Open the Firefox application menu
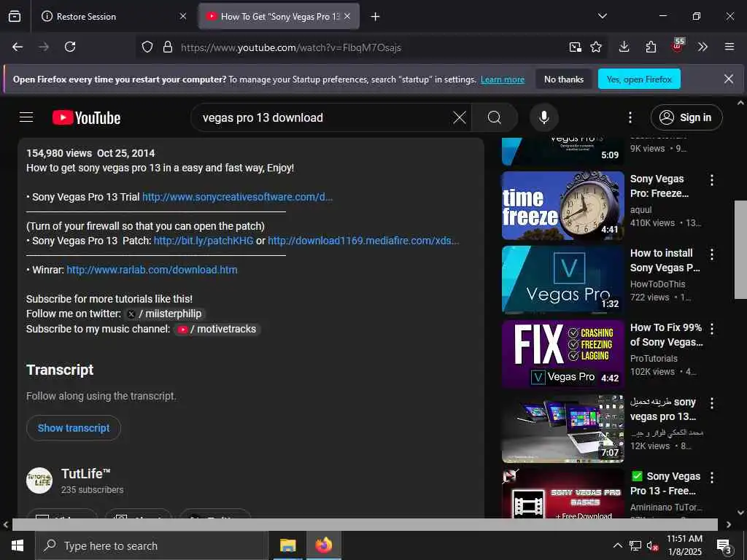The height and width of the screenshot is (560, 747). click(729, 47)
